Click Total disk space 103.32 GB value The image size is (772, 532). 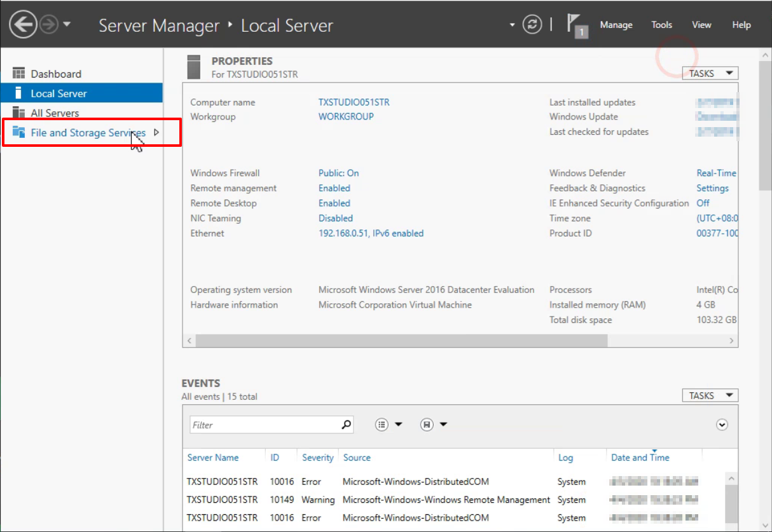click(717, 320)
